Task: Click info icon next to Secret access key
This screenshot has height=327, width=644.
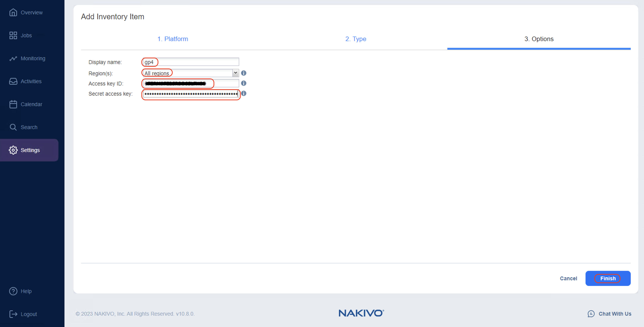Action: [x=244, y=94]
